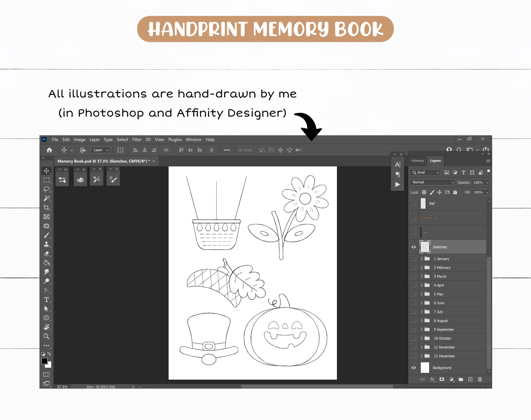Click the black foreground color swatch
Screen dimensions: 531x420
click(45, 361)
